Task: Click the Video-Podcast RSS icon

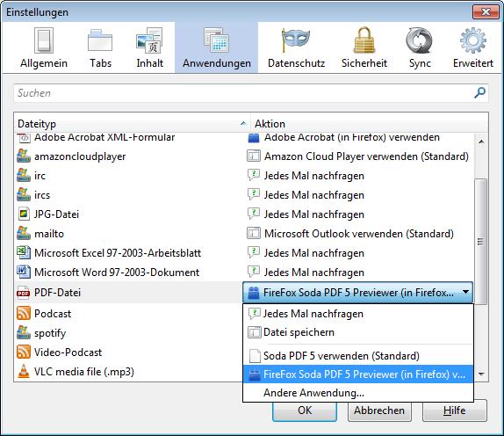Action: click(24, 352)
